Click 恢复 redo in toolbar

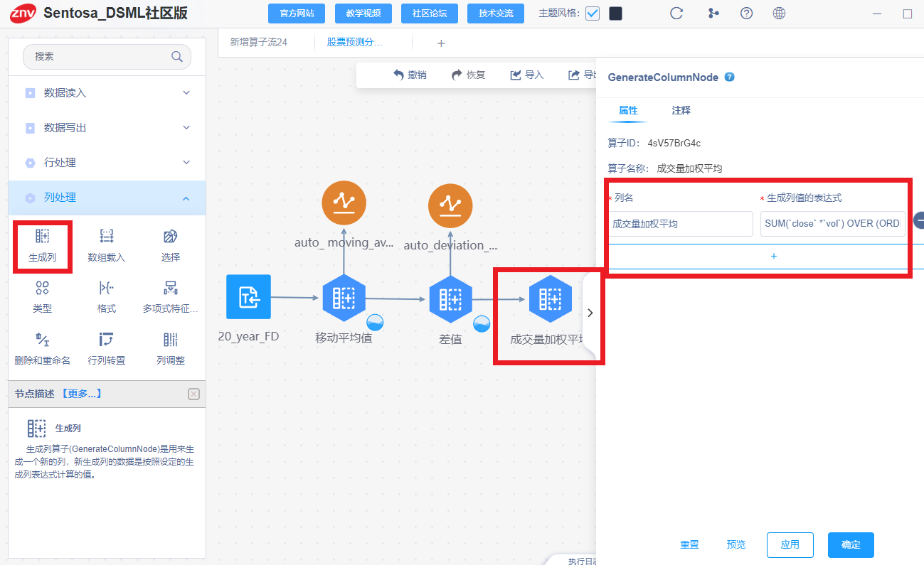coord(469,75)
